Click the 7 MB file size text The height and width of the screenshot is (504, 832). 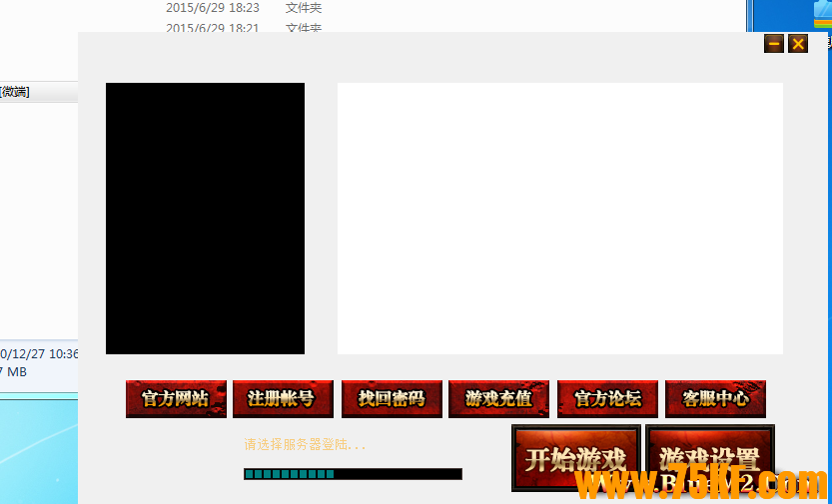coord(16,372)
